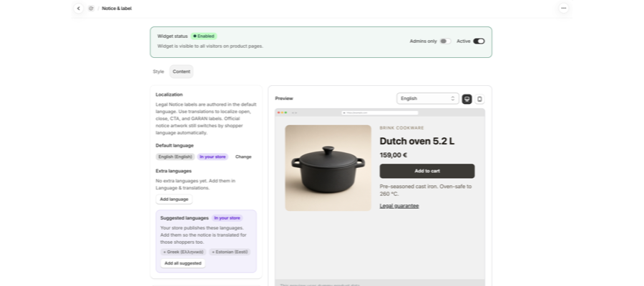Click Add all suggested button
The width and height of the screenshot is (644, 286).
tap(182, 263)
